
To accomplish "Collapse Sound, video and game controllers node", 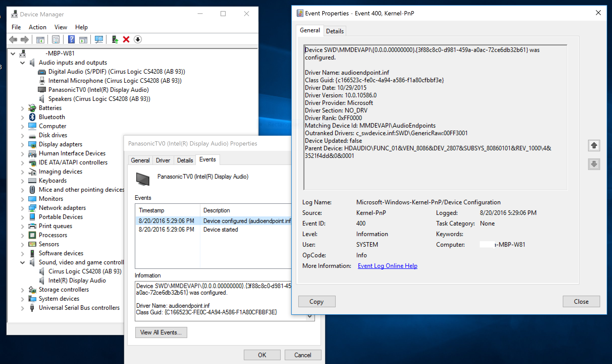I will (x=22, y=263).
